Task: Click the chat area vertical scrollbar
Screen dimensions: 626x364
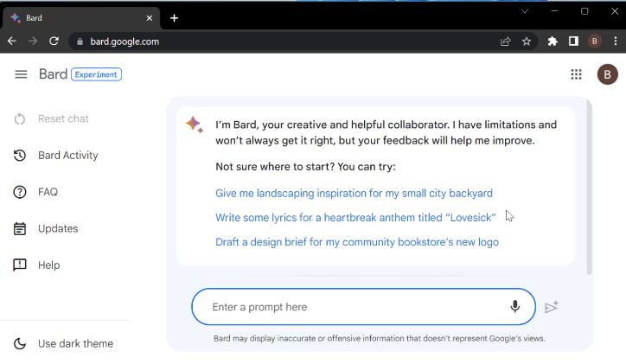Action: pos(589,188)
